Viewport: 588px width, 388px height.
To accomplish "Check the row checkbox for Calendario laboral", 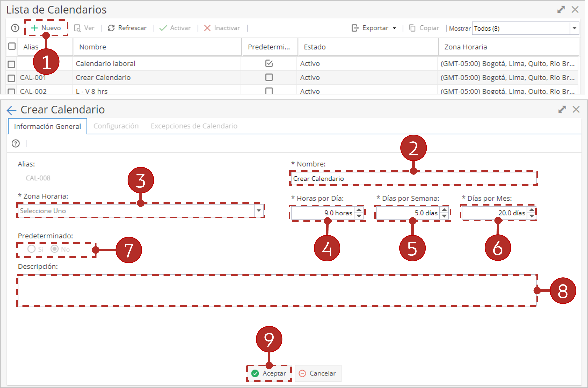I will 11,64.
